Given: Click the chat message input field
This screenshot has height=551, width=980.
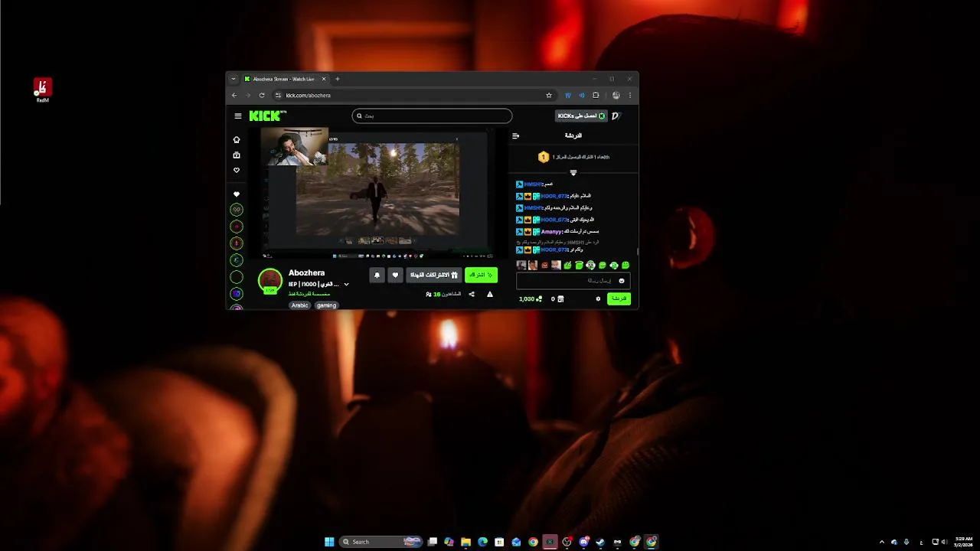Looking at the screenshot, I should click(573, 281).
